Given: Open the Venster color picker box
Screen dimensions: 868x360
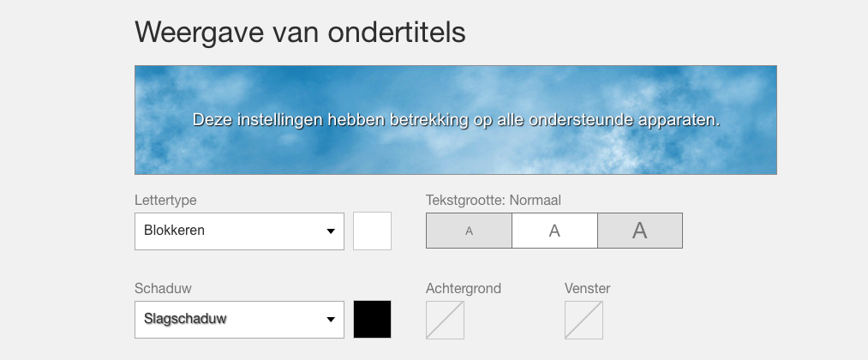Looking at the screenshot, I should point(584,320).
